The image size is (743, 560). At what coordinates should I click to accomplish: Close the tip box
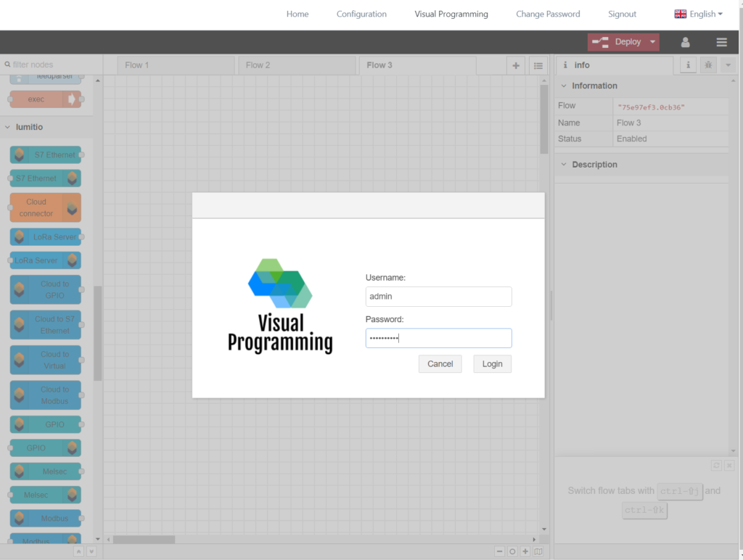click(729, 466)
